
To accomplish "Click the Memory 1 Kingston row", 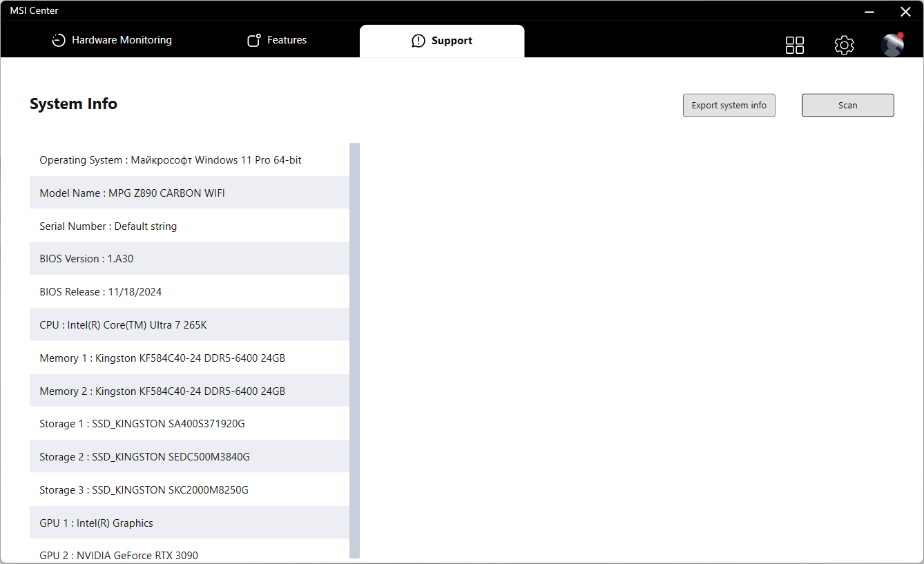I will click(x=189, y=358).
